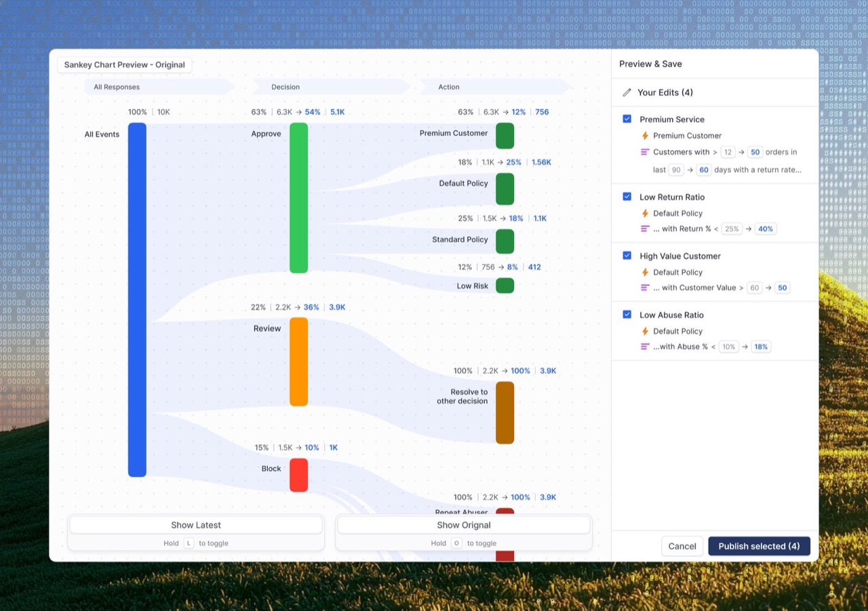Select the Default Policy node in the chart
This screenshot has height=611, width=868.
(505, 189)
